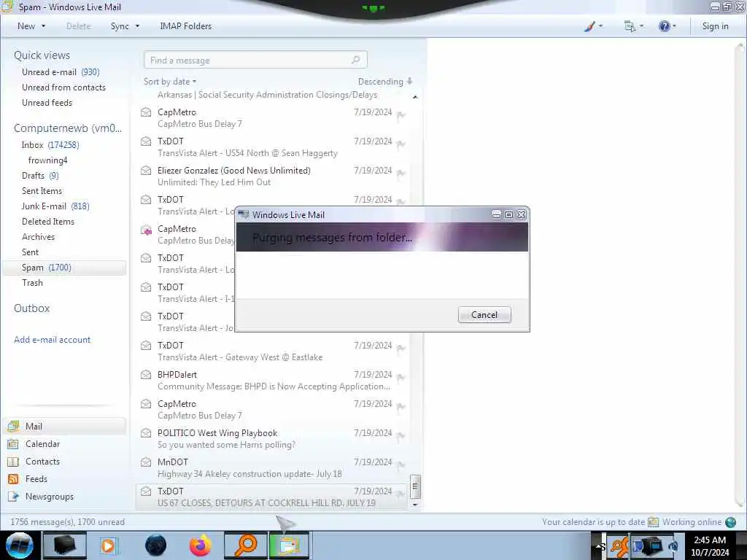Flag the POLITICO West Wing Playbook message
747x560 pixels.
401,436
